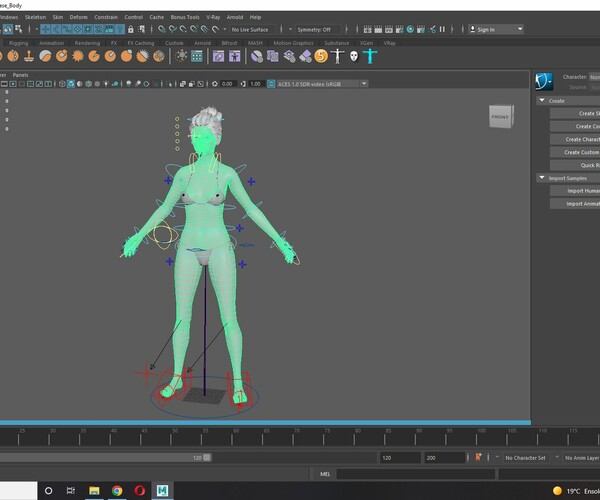Toggle the select by hierarchy mode icon
The width and height of the screenshot is (600, 500).
(x=8, y=29)
